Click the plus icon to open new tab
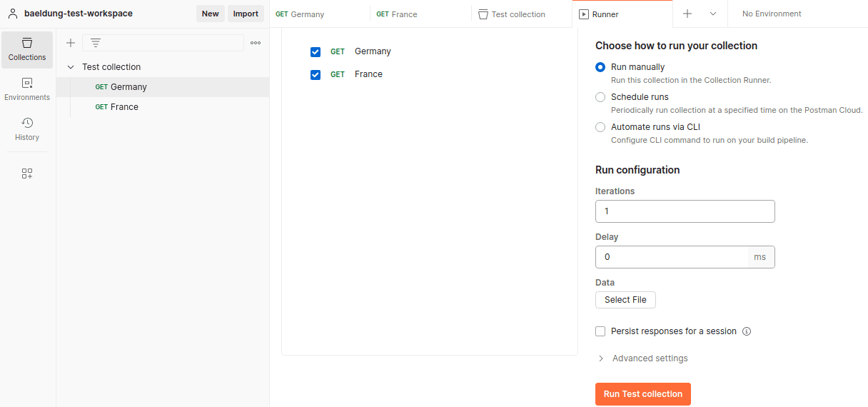The width and height of the screenshot is (868, 407). (687, 14)
